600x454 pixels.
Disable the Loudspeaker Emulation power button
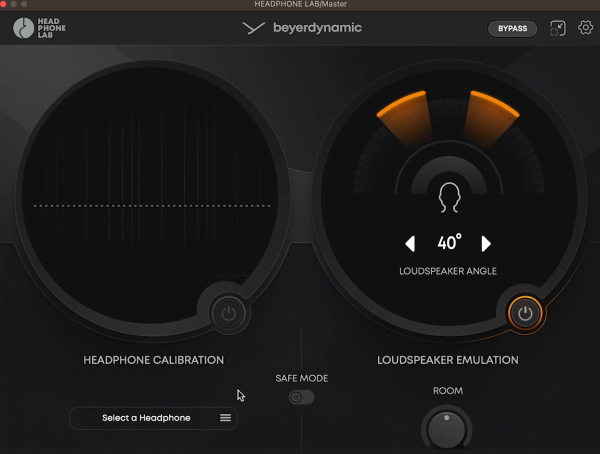(x=525, y=314)
